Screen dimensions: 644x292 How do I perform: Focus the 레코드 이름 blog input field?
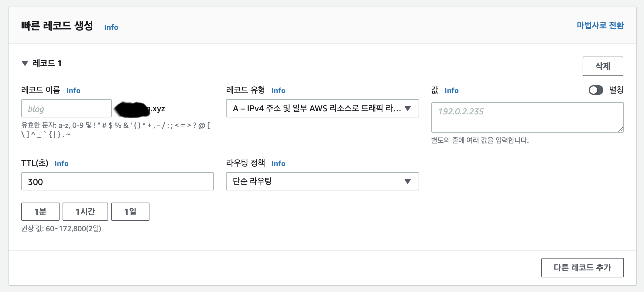[66, 109]
